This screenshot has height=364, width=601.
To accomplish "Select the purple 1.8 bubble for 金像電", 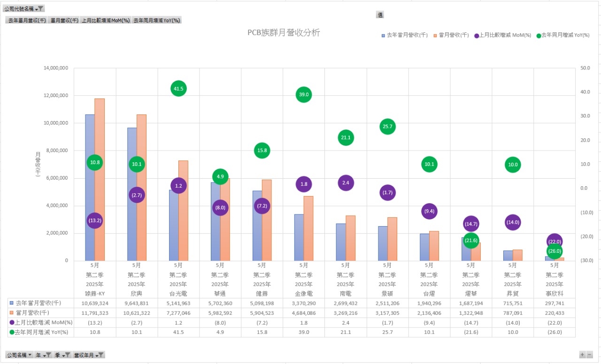I will (x=304, y=184).
